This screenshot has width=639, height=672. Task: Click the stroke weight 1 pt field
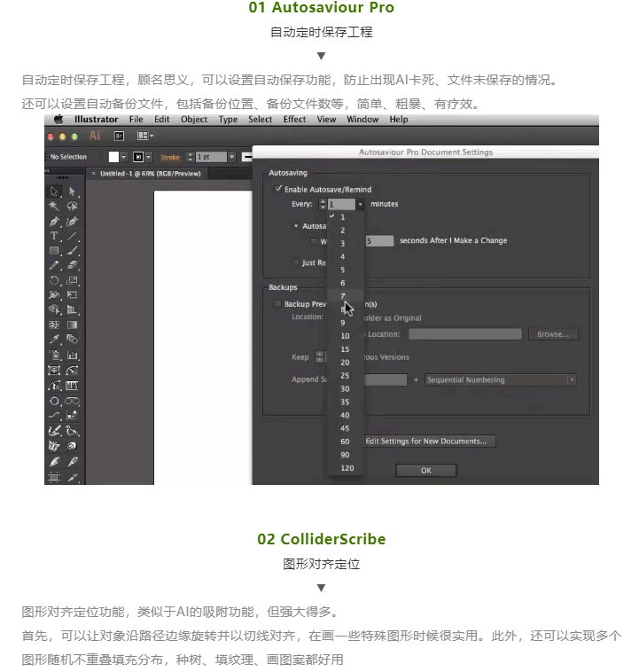point(211,157)
